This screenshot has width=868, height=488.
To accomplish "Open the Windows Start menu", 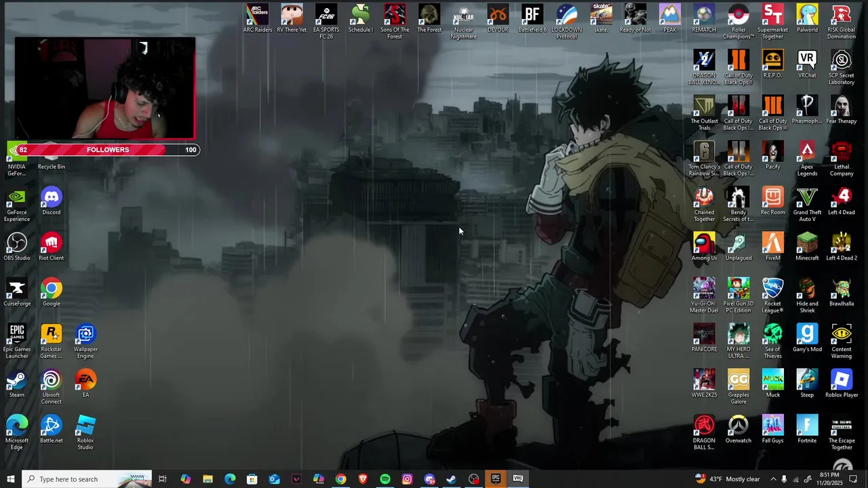I will [11, 479].
